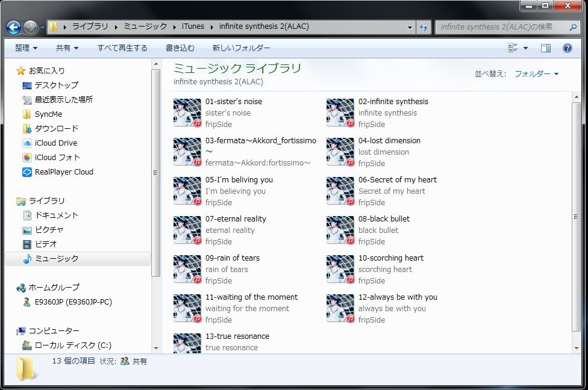Screen dimensions: 588x390
Task: Click the 共有 status icon in details pane
Action: [x=125, y=362]
